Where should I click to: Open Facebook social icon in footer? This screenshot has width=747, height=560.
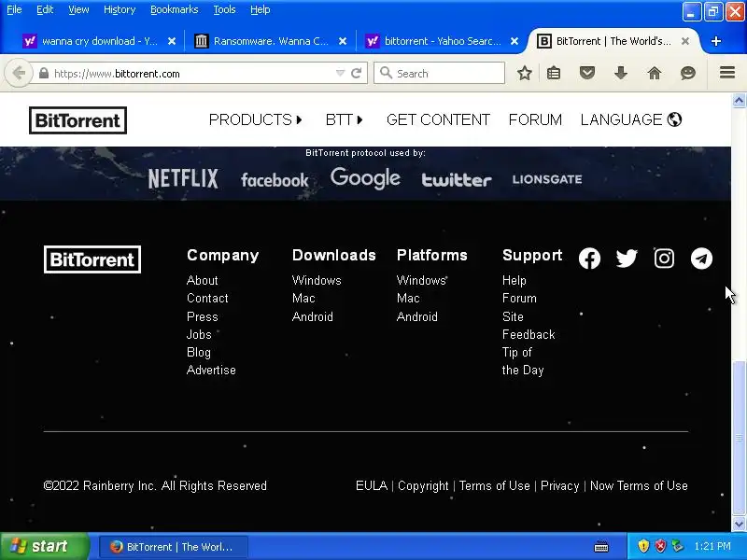click(589, 259)
